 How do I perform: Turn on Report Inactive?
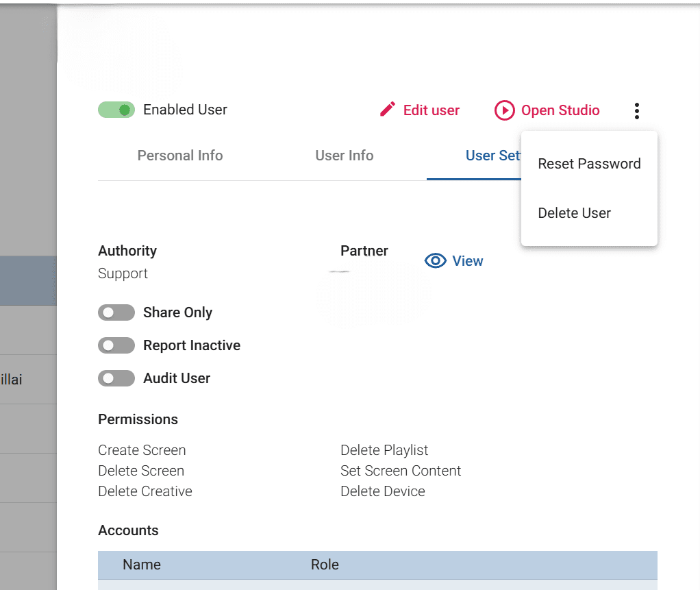pos(116,345)
